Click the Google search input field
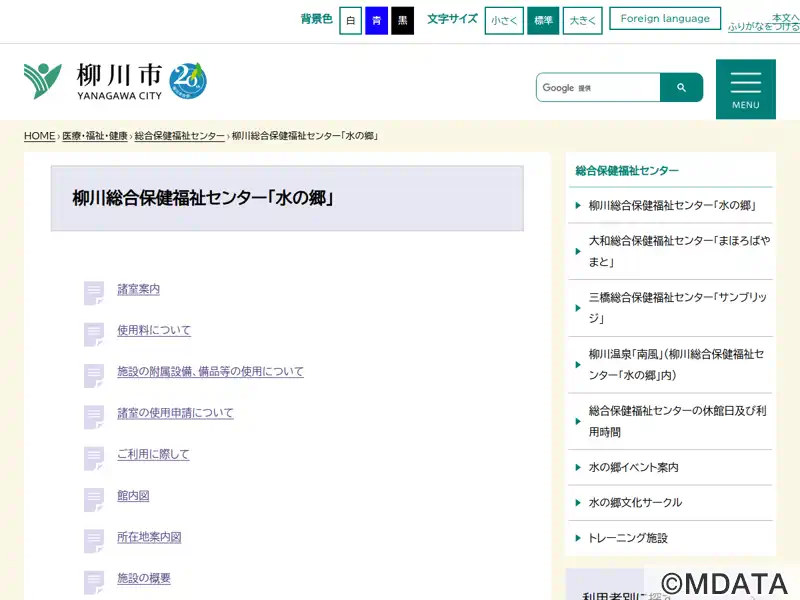The height and width of the screenshot is (600, 800). tap(598, 88)
